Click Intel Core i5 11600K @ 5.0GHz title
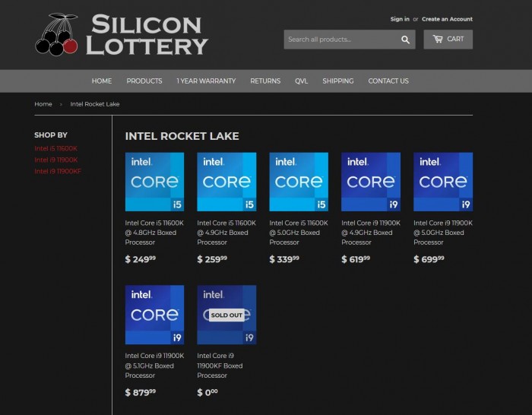Image resolution: width=532 pixels, height=415 pixels. 299,233
